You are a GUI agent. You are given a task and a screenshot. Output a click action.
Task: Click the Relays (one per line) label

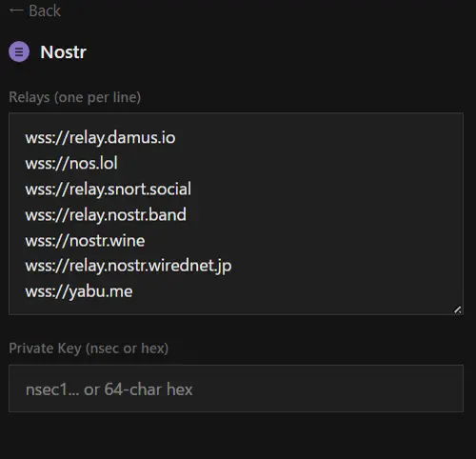(x=75, y=97)
